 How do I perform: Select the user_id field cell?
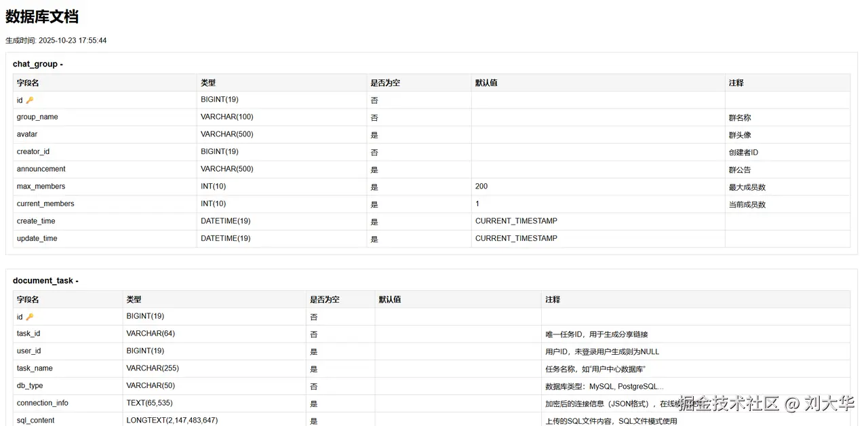[x=68, y=351]
